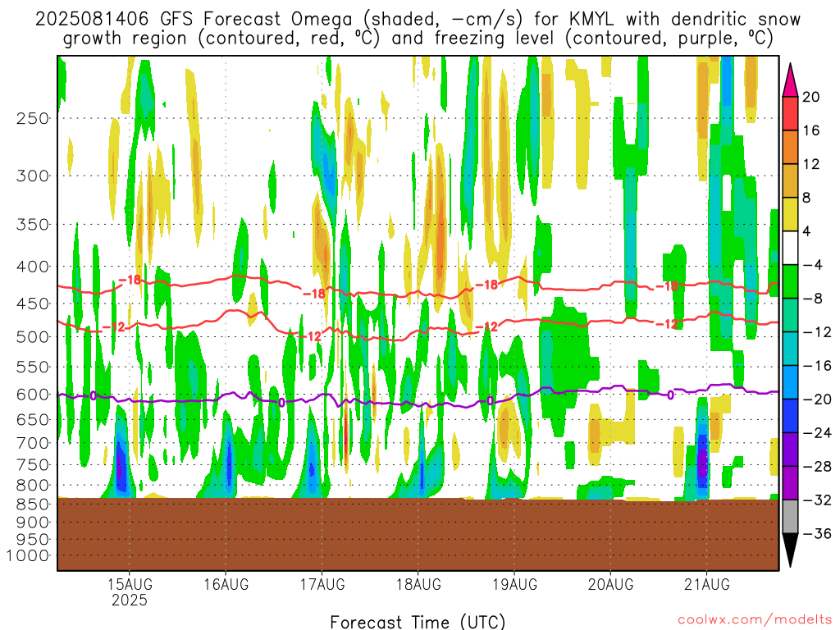The height and width of the screenshot is (630, 840).
Task: Click the 21AUG date label
Action: 706,584
